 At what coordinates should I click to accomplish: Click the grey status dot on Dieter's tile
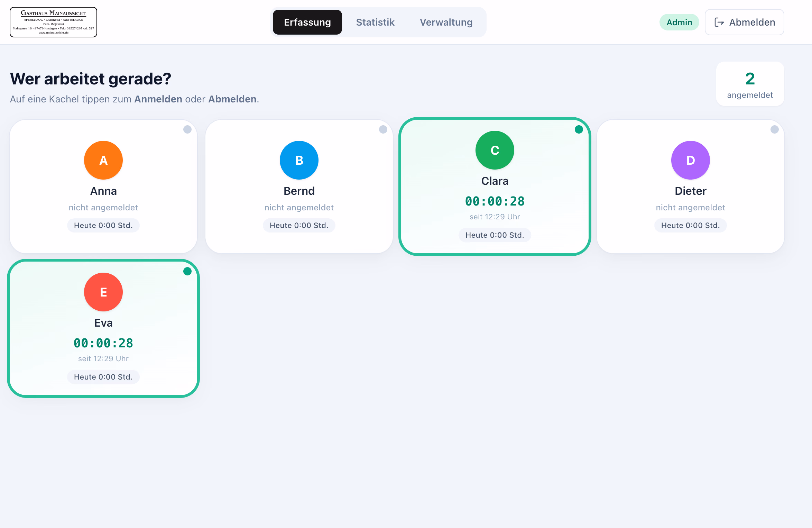pos(775,129)
